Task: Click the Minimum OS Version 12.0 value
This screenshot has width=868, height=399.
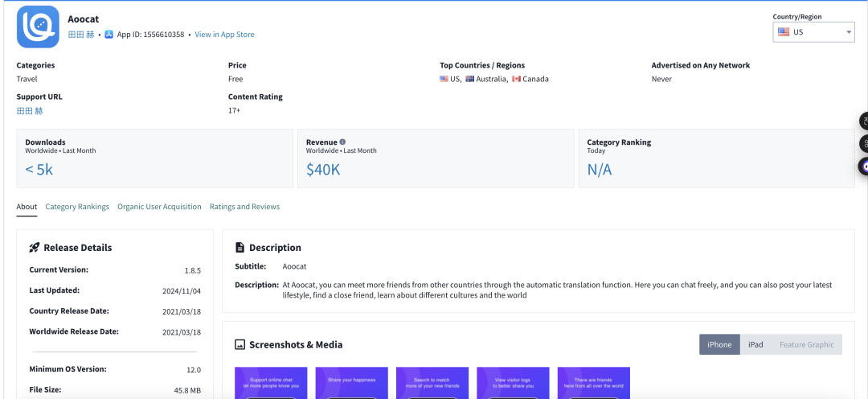Action: 194,370
